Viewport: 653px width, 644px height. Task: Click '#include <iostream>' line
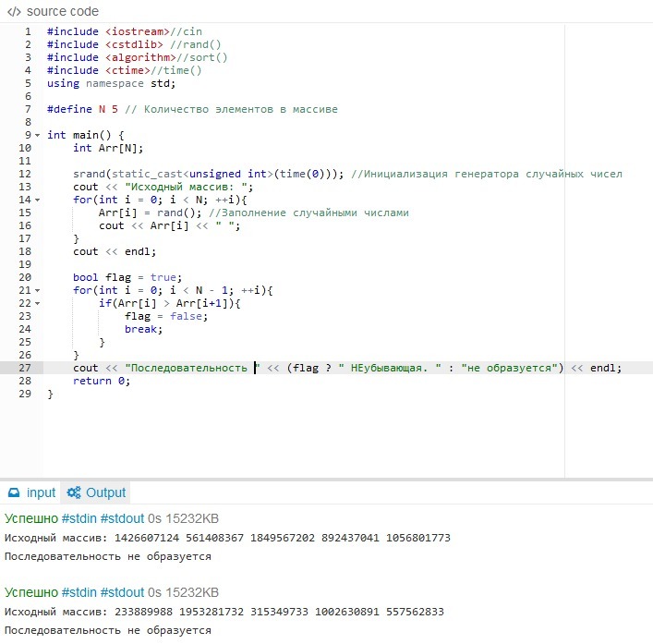coord(108,31)
